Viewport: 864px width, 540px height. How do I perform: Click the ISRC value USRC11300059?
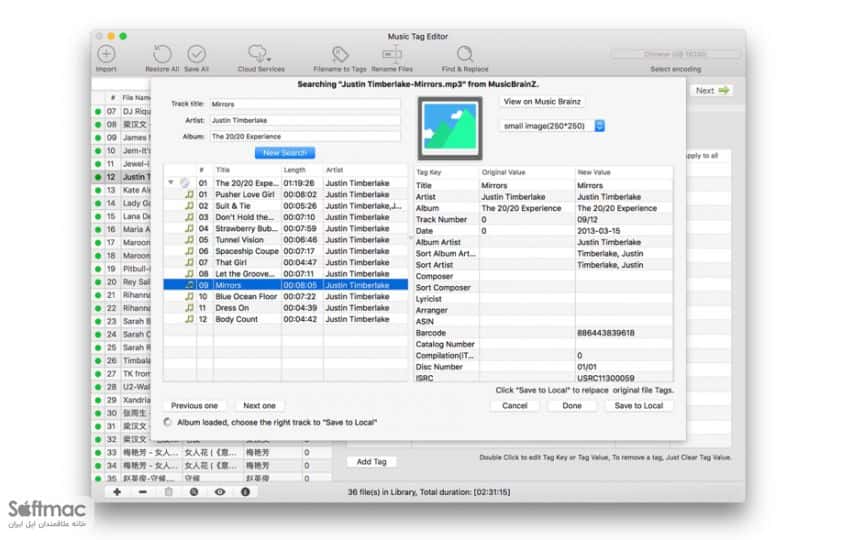[606, 378]
